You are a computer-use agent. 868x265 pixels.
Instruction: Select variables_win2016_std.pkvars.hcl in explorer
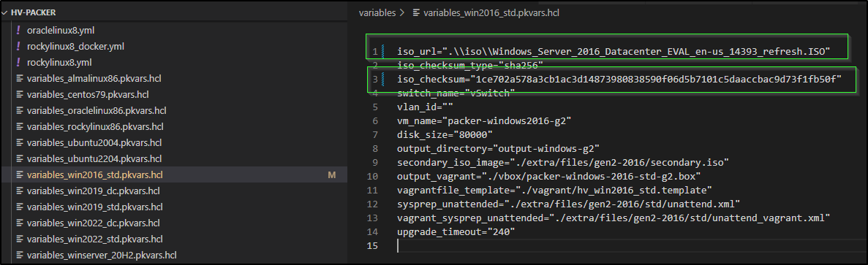point(95,175)
